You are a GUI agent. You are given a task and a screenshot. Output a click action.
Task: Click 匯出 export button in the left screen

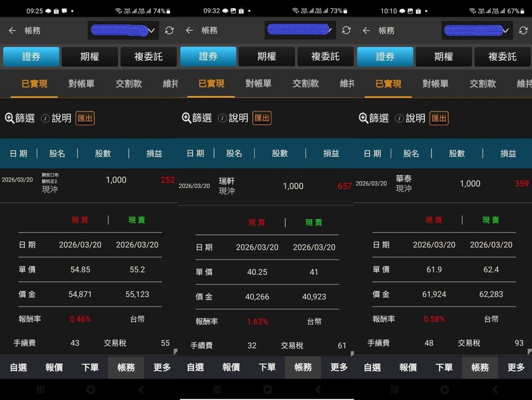pos(85,118)
